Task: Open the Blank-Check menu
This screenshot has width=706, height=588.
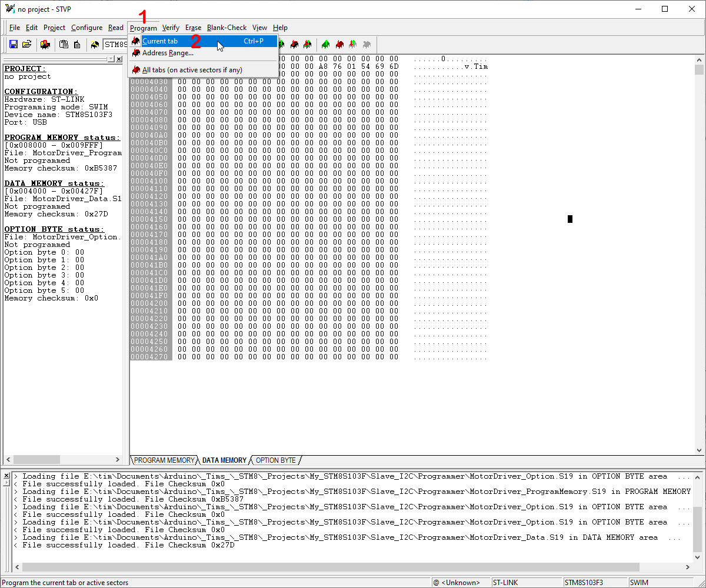Action: (x=227, y=28)
